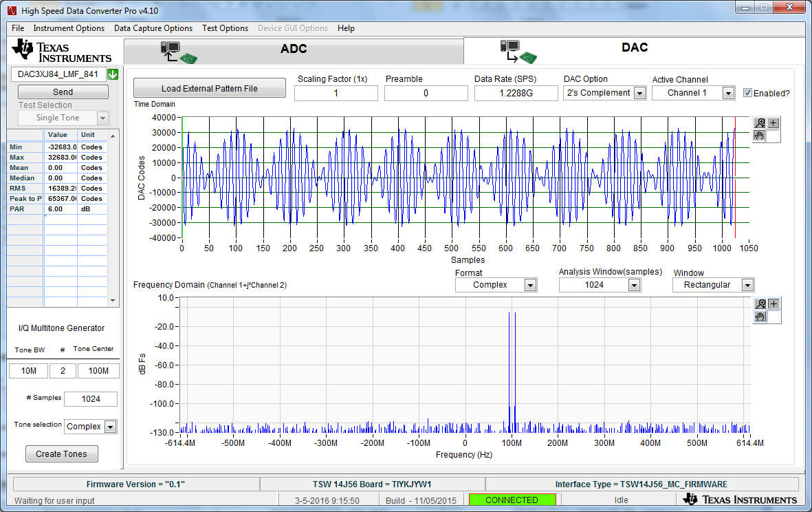The height and width of the screenshot is (512, 812).
Task: Click the RMS value 16389 cell
Action: click(x=61, y=189)
